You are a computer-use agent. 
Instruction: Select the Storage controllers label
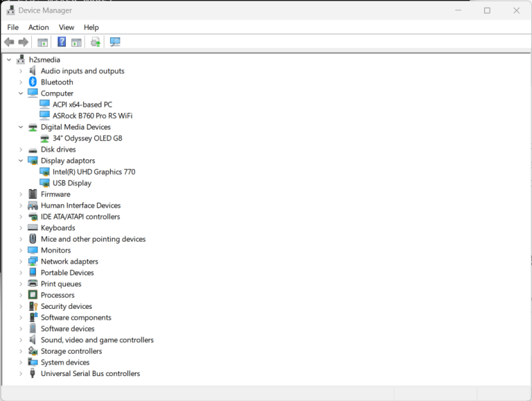pyautogui.click(x=71, y=351)
